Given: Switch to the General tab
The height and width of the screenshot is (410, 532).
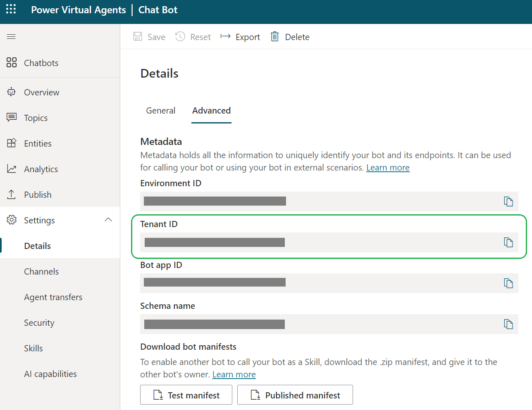Looking at the screenshot, I should pos(160,110).
